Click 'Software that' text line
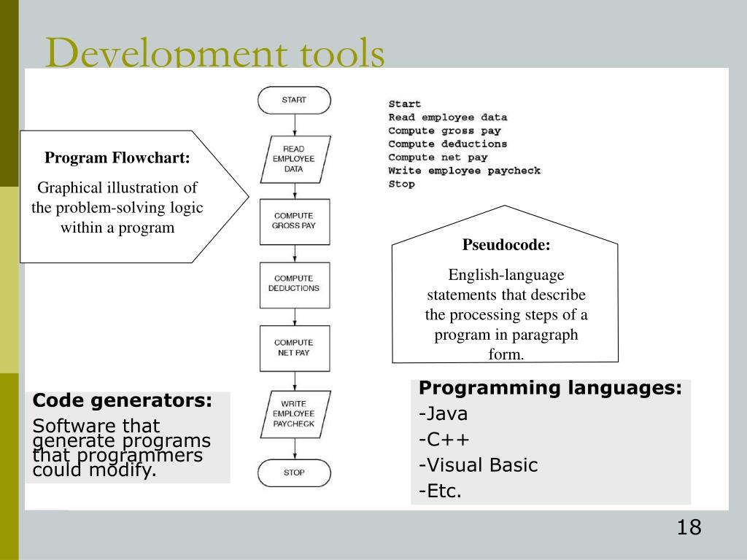This screenshot has width=747, height=560. point(96,425)
